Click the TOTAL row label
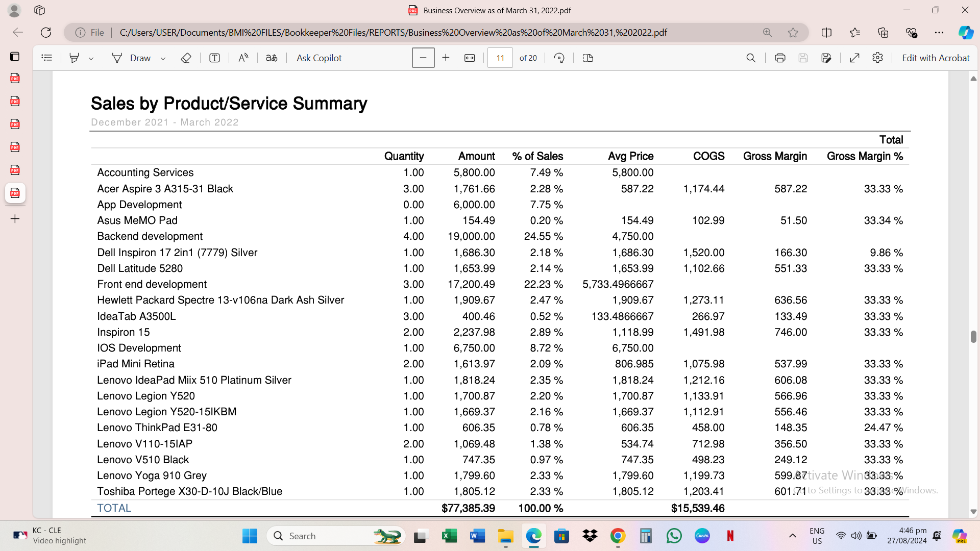 [x=114, y=508]
